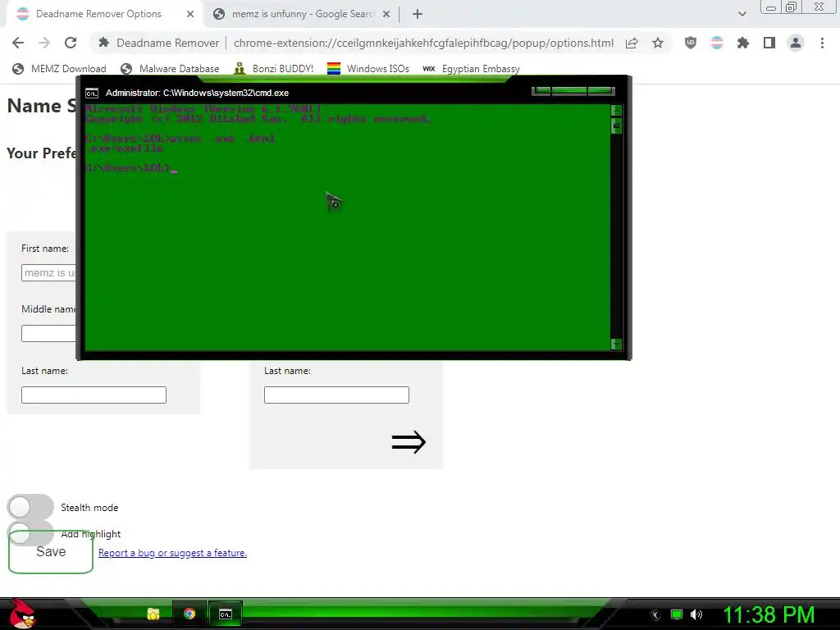
Task: Toggle the Chrome side panel icon
Action: click(769, 43)
